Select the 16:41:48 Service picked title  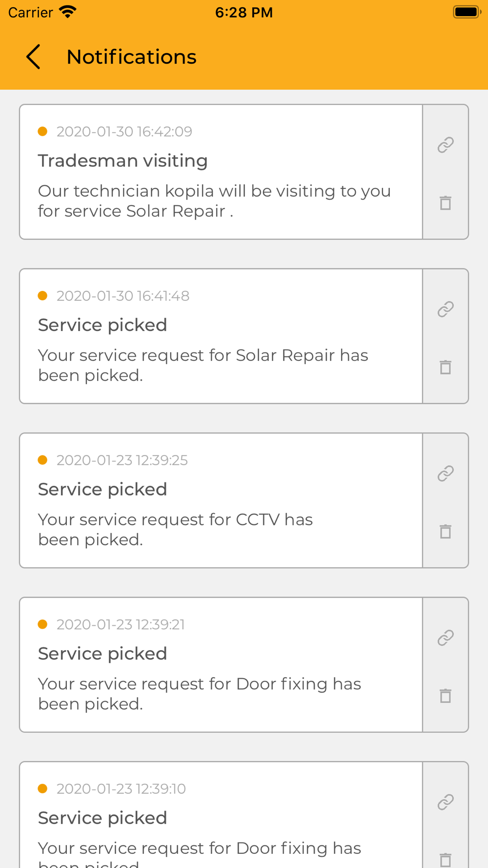(x=102, y=325)
